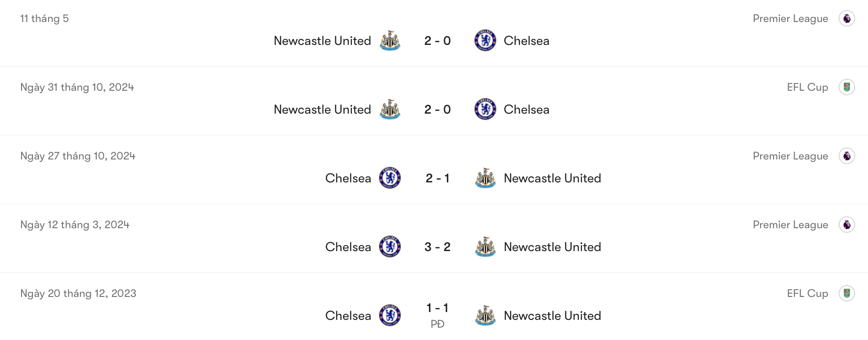
Task: Click the date 11 tháng 5 at the top
Action: tap(45, 18)
